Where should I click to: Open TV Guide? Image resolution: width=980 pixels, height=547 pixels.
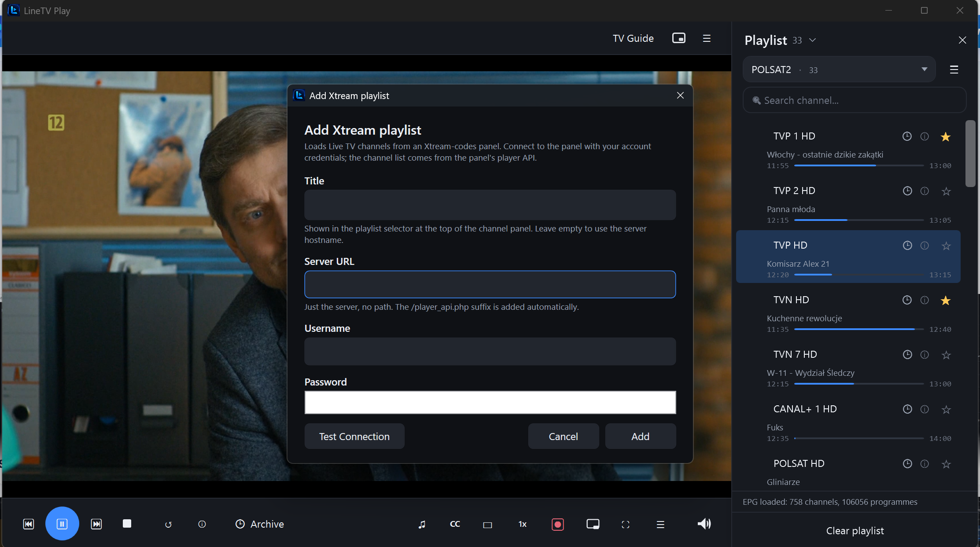tap(633, 38)
